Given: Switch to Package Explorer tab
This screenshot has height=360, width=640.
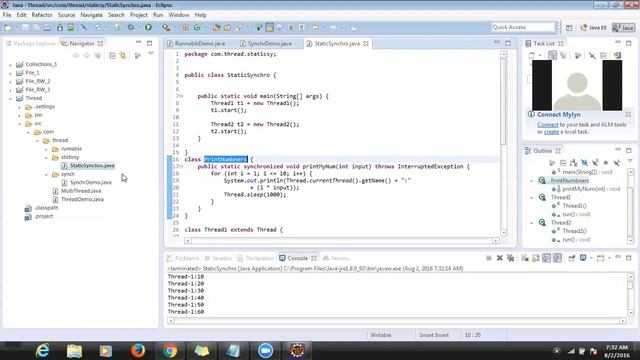Looking at the screenshot, I should [31, 43].
